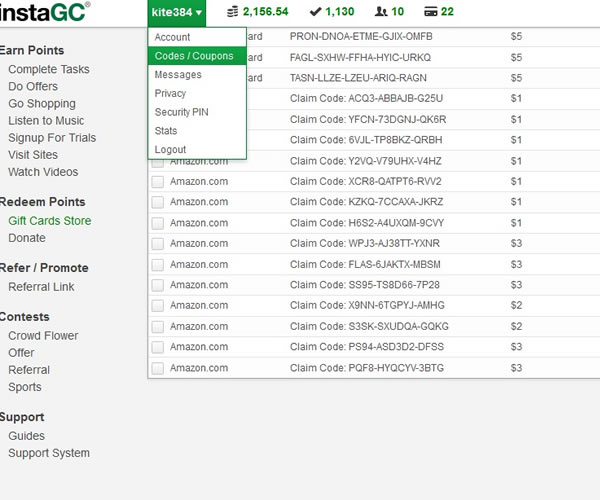Click the referrals people icon

383,12
